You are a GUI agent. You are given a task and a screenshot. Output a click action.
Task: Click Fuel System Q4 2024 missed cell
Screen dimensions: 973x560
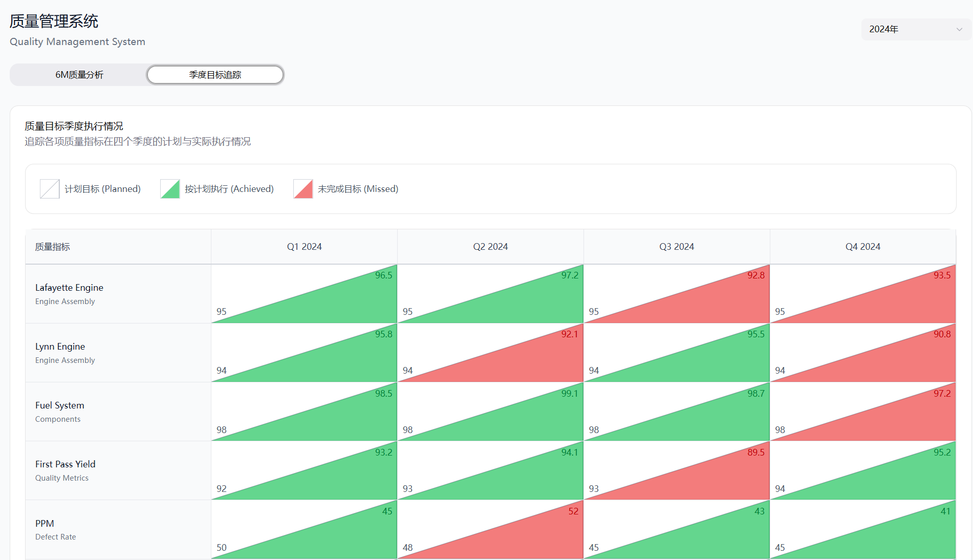point(863,412)
